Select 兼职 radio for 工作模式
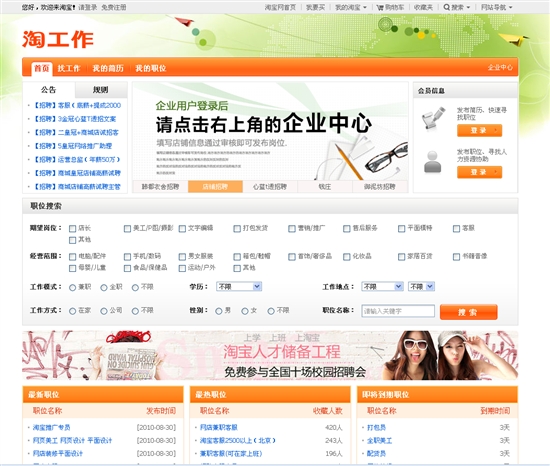The height and width of the screenshot is (466, 550). pyautogui.click(x=73, y=288)
